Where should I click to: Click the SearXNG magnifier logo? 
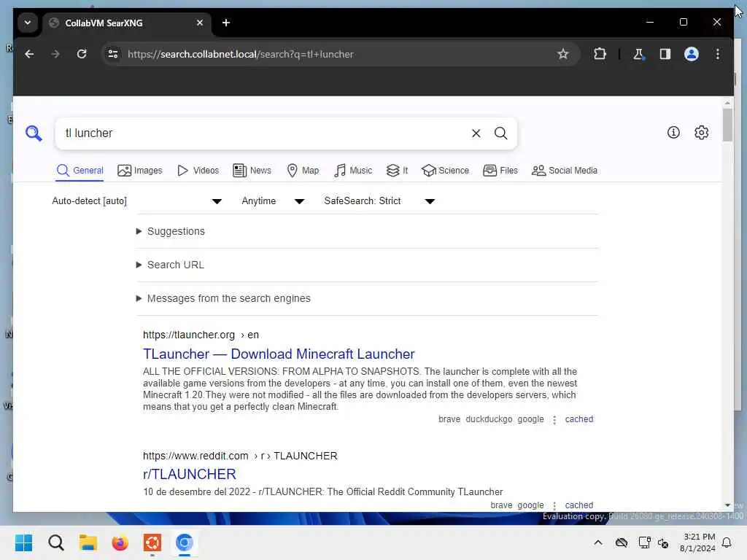tap(34, 133)
